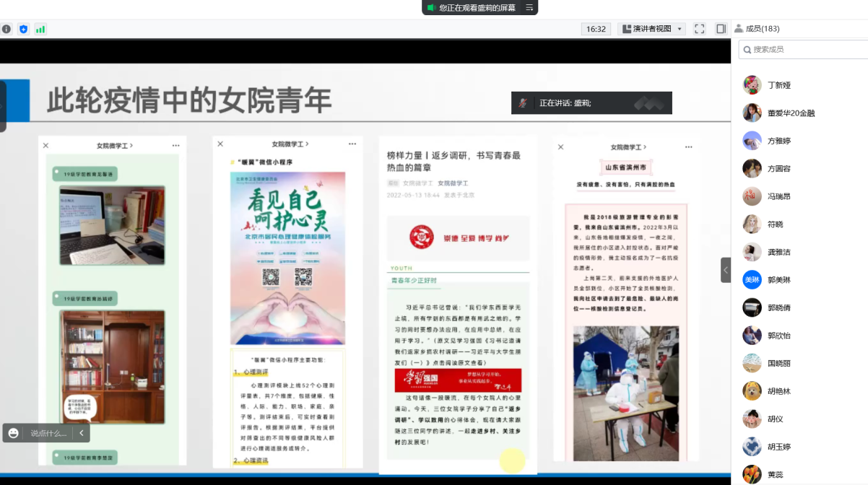Open the 演讲者视图 view dropdown
The image size is (868, 485).
[x=652, y=29]
